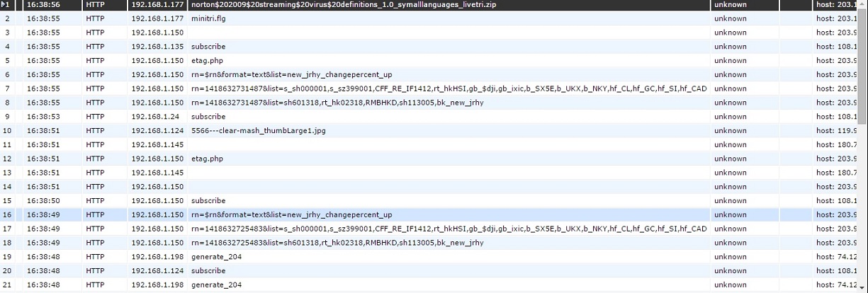Viewport: 868px width, 293px height.
Task: Click row number 14
Action: tap(7, 187)
